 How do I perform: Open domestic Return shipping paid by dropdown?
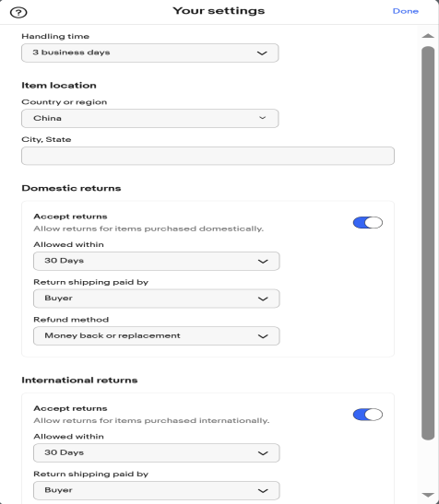tap(157, 299)
